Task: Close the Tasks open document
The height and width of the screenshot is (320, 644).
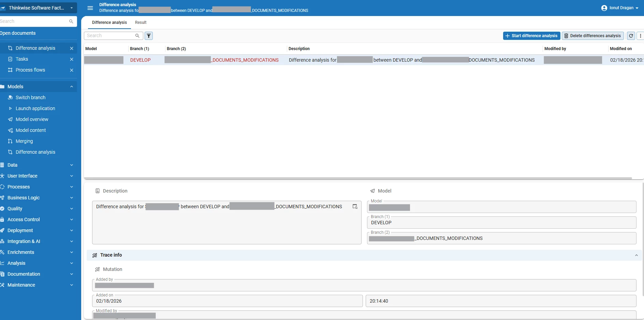Action: [72, 59]
